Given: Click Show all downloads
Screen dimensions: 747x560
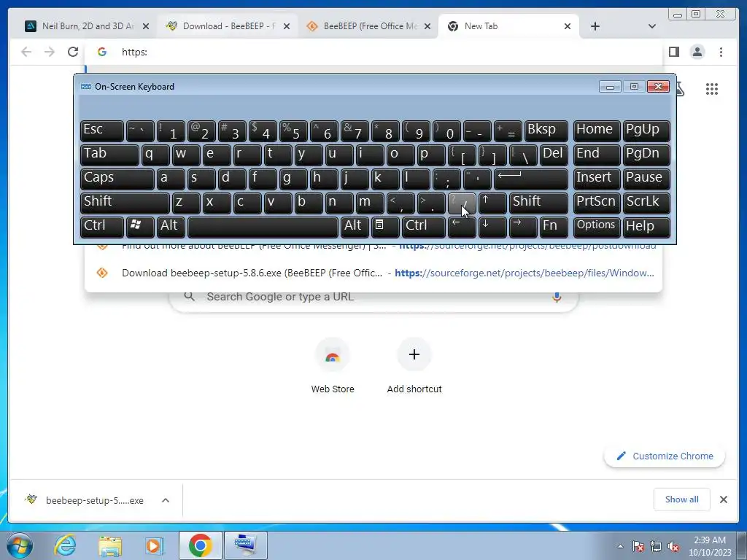Looking at the screenshot, I should 681,499.
